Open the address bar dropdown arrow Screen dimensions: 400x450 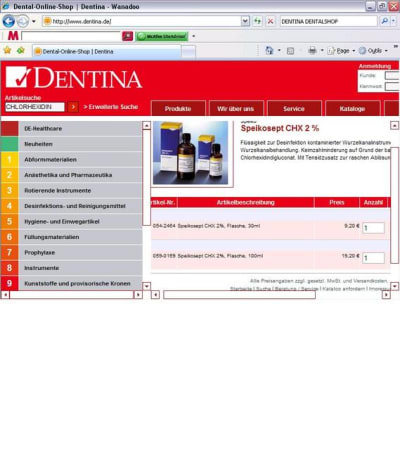pyautogui.click(x=245, y=21)
